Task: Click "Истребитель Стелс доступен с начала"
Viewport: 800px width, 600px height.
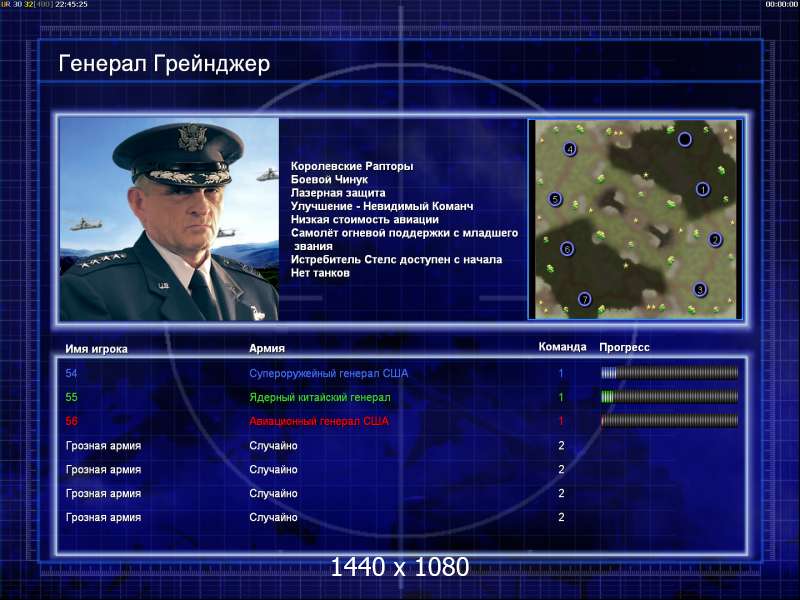Action: point(396,259)
